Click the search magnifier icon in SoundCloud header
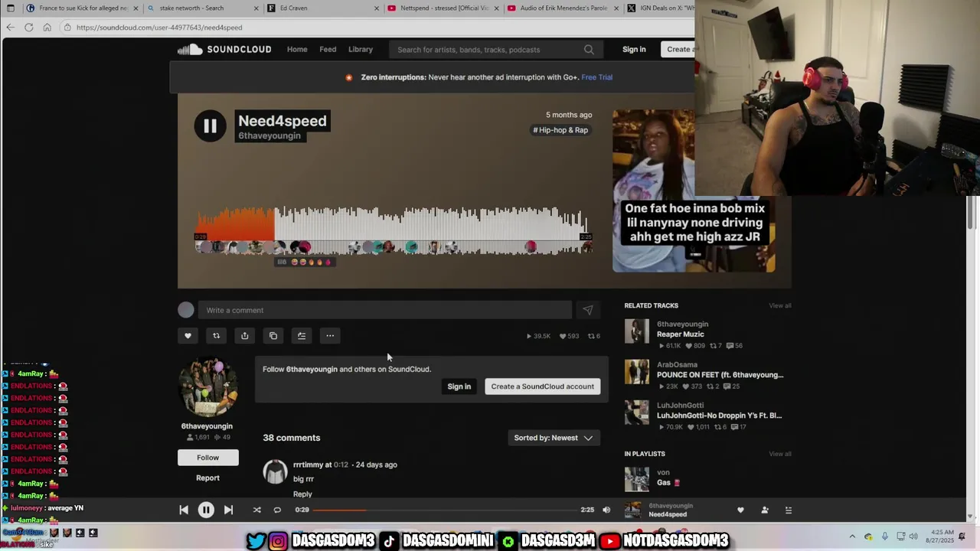 point(589,50)
